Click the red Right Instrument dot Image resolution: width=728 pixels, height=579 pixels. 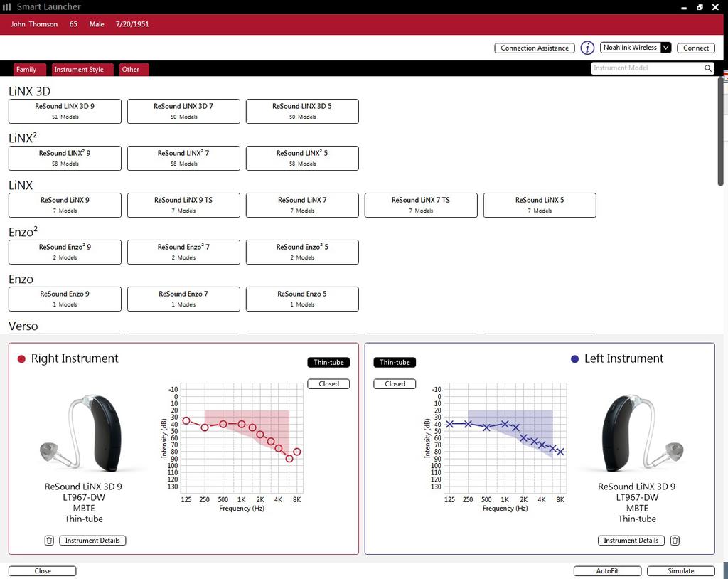[x=21, y=358]
